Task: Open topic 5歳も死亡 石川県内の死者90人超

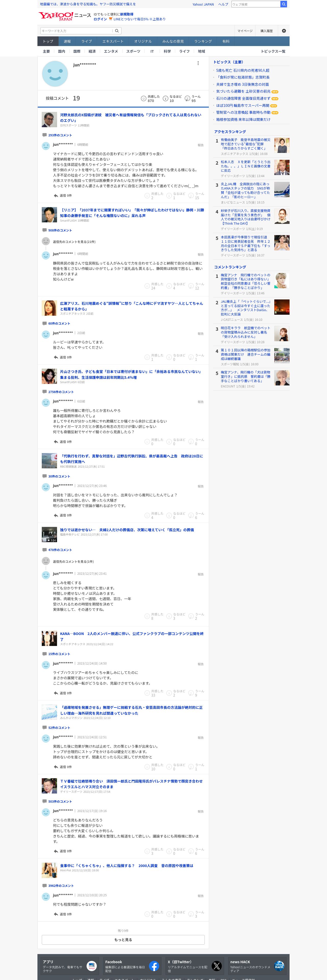Action: (242, 70)
